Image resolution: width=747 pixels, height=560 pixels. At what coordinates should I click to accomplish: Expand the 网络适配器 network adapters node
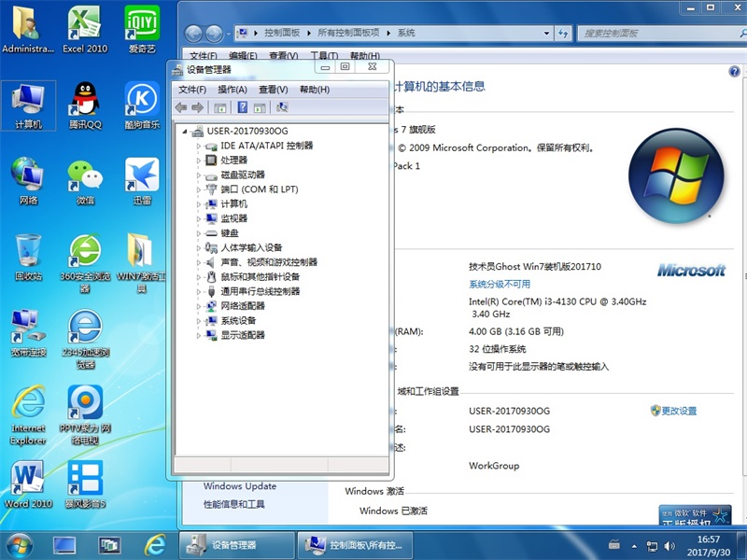pyautogui.click(x=199, y=306)
